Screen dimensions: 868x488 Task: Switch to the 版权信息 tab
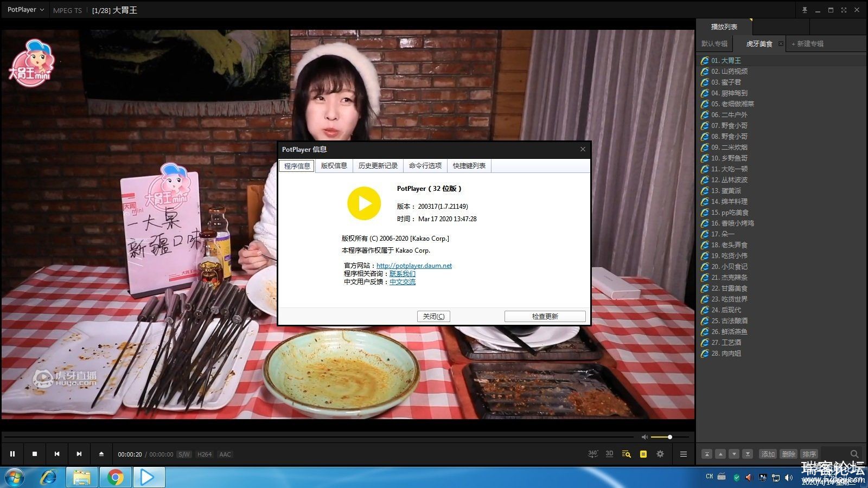point(334,165)
